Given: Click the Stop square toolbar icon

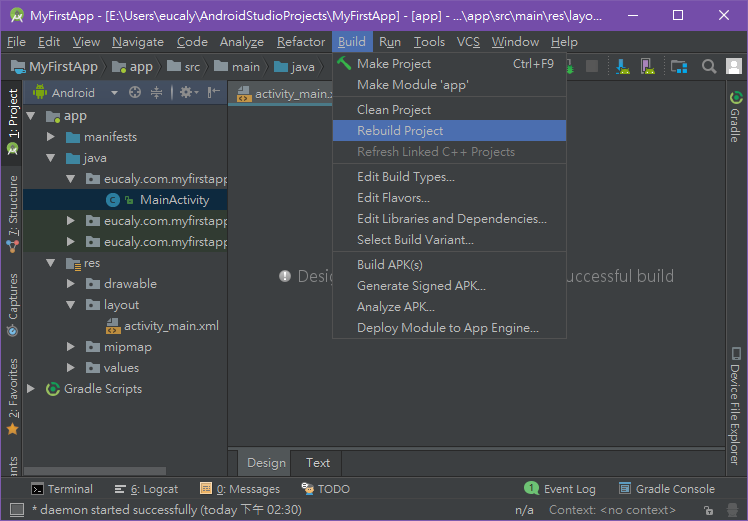Looking at the screenshot, I should 592,66.
